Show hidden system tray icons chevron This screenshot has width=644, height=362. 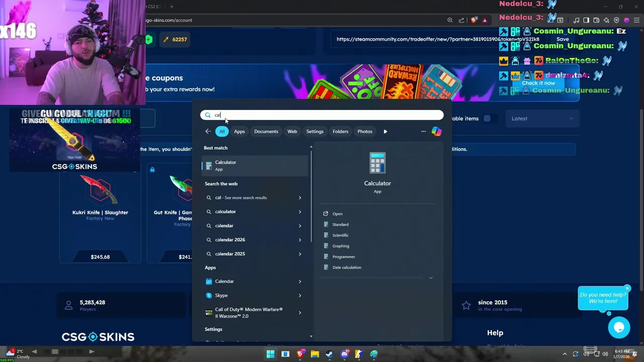565,354
